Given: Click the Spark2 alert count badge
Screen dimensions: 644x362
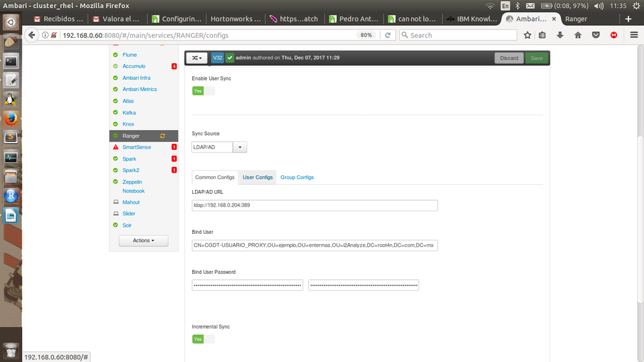Looking at the screenshot, I should click(174, 170).
